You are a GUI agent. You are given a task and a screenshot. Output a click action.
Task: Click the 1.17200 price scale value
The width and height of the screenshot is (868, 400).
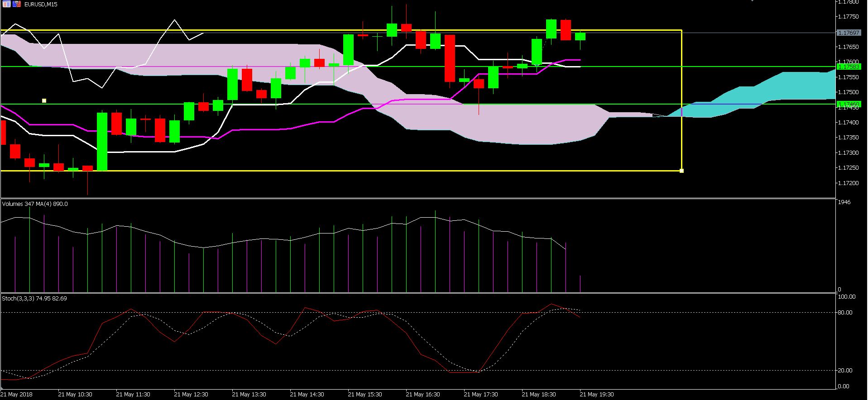coord(848,183)
